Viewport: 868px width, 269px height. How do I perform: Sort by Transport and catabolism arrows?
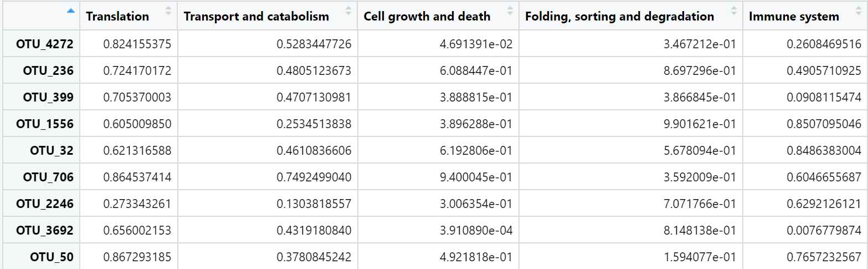pyautogui.click(x=348, y=11)
